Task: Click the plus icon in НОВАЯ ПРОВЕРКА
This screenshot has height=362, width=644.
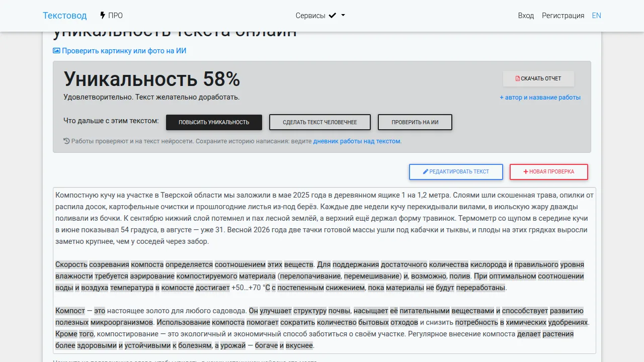Action: (x=526, y=172)
